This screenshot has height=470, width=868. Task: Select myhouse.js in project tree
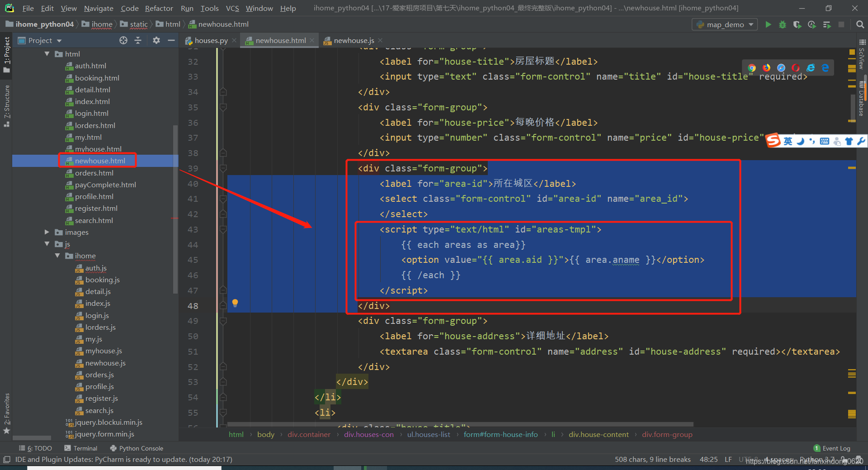point(104,351)
